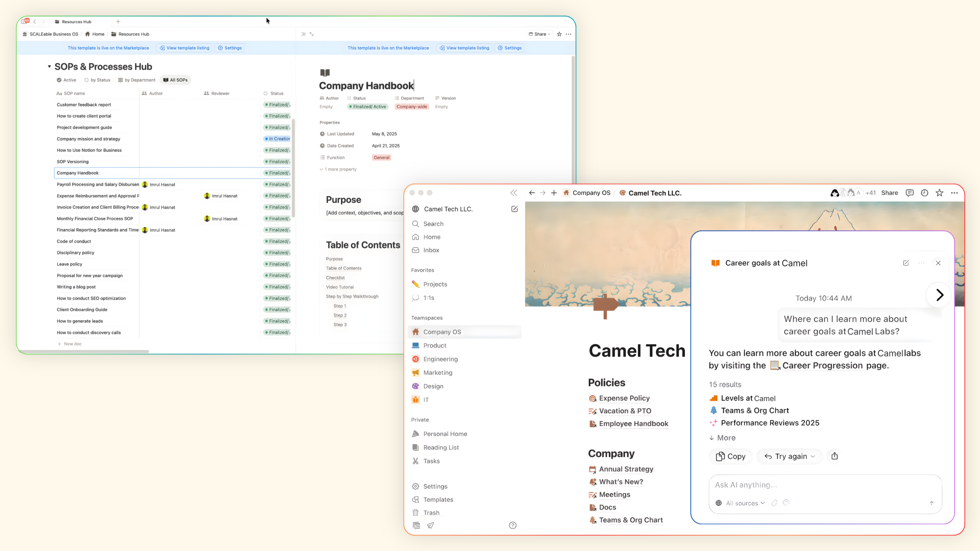Open the All sources dropdown

click(742, 503)
